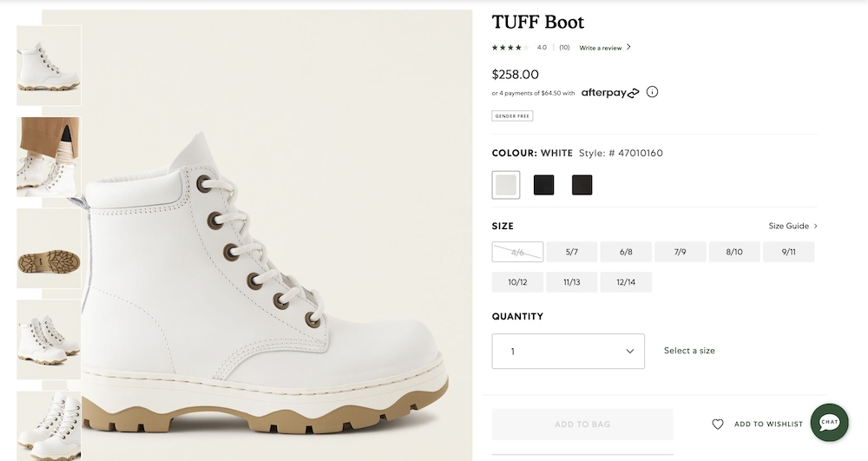The height and width of the screenshot is (461, 868).
Task: Click Write a review link
Action: [x=604, y=48]
